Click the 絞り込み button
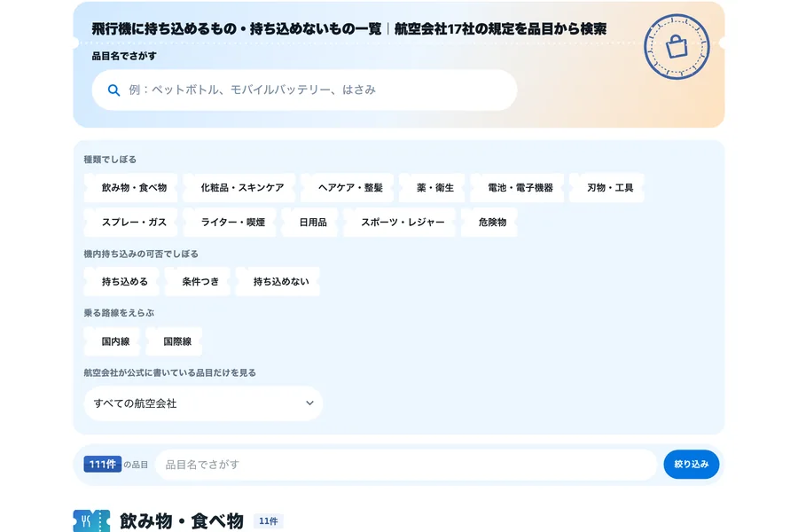The image size is (798, 532). [x=691, y=465]
